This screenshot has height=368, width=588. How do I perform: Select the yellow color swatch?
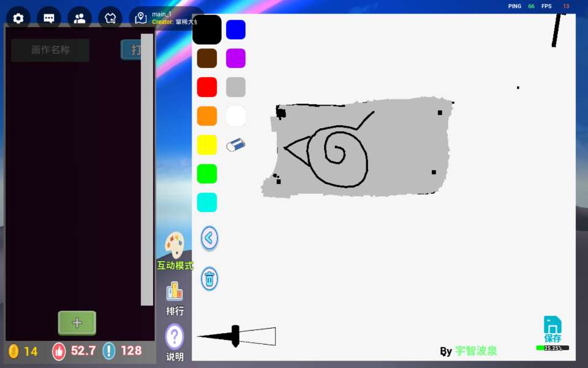207,145
